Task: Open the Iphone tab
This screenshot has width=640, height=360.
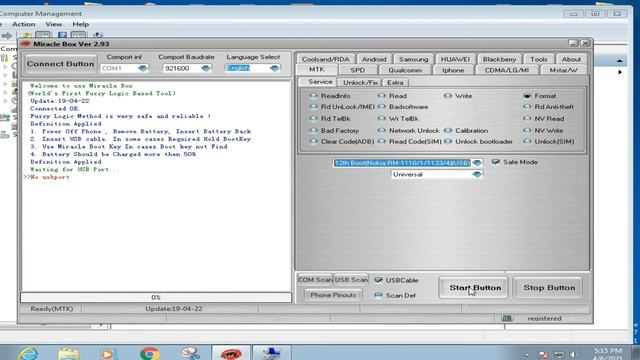Action: pos(453,70)
